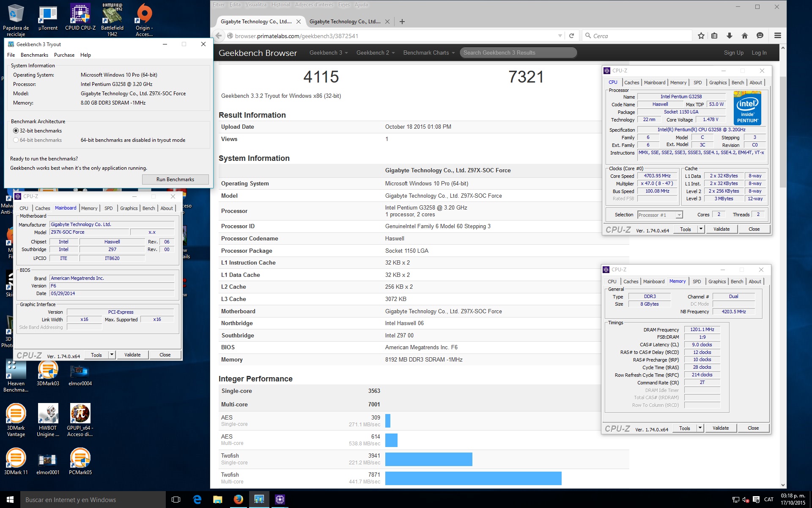Open Tools dropdown arrow in Mainboard CPU-Z window
This screenshot has height=508, width=812.
112,355
